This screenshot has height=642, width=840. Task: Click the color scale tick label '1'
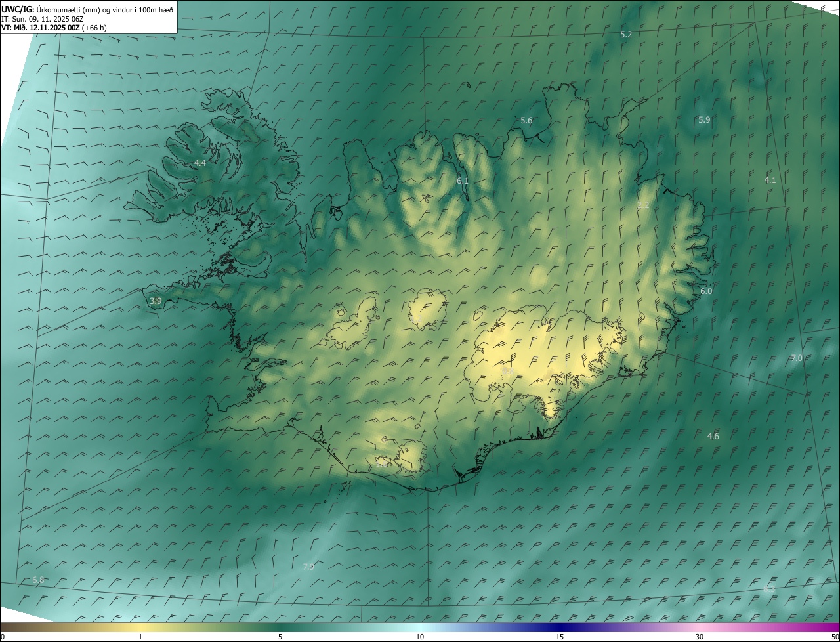(140, 637)
